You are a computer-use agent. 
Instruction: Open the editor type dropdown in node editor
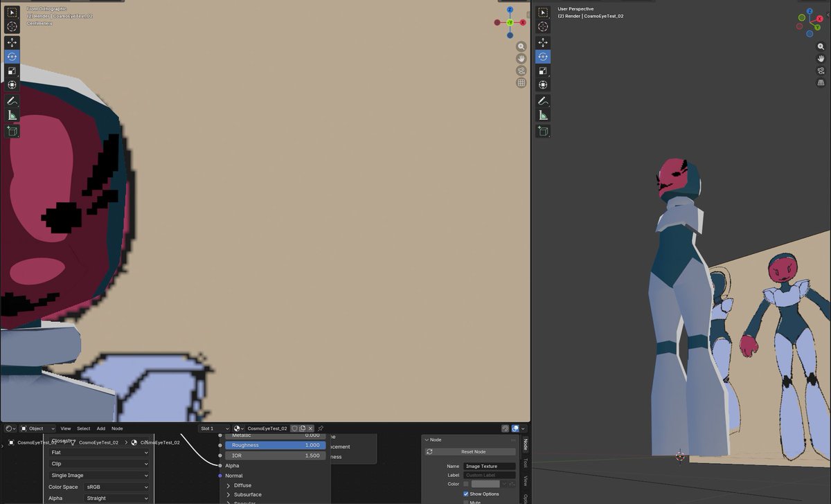tap(9, 429)
